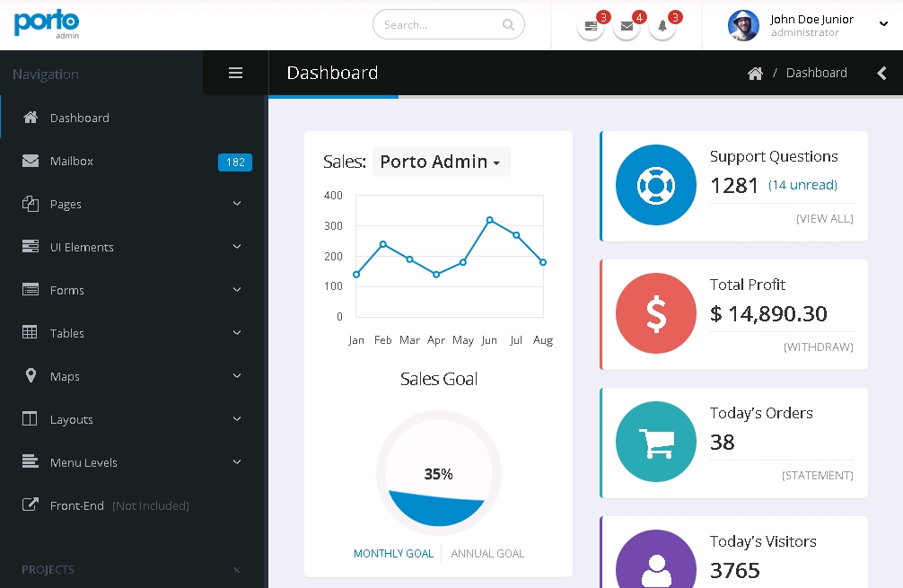Screen dimensions: 903x588
Task: Click the Total Profit dollar icon
Action: [x=655, y=313]
